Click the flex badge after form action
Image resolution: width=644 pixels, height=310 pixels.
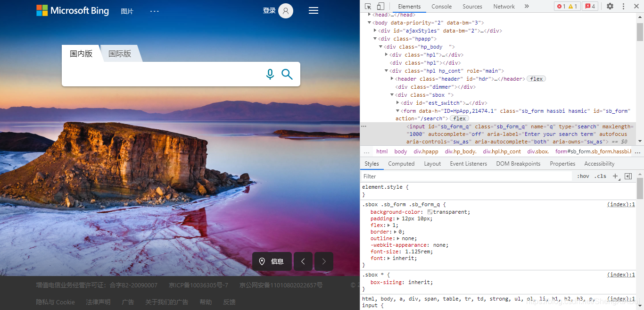coord(460,118)
